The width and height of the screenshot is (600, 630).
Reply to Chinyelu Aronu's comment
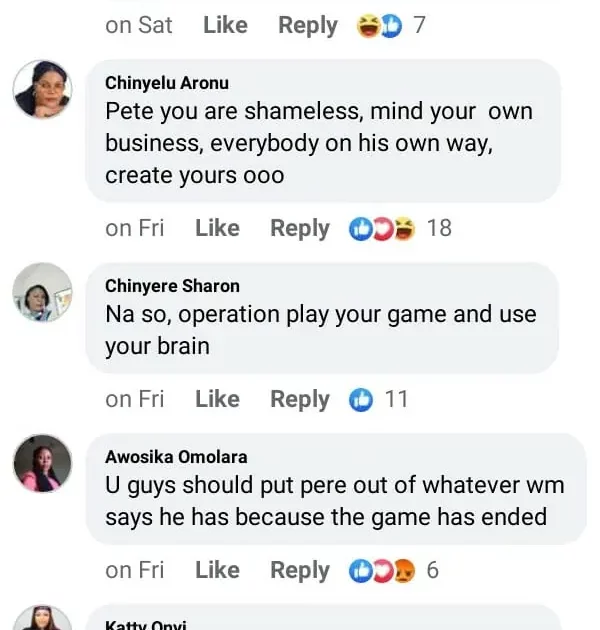300,229
